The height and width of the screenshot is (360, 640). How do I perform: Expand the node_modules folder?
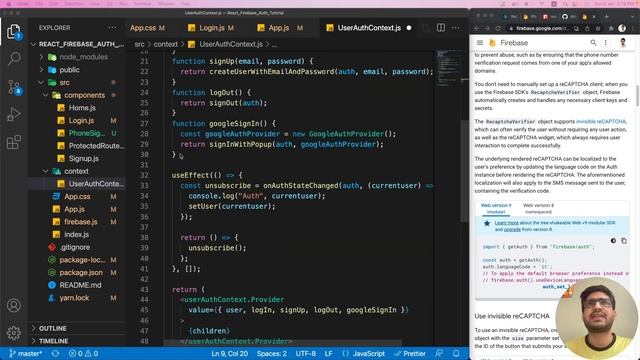77,57
